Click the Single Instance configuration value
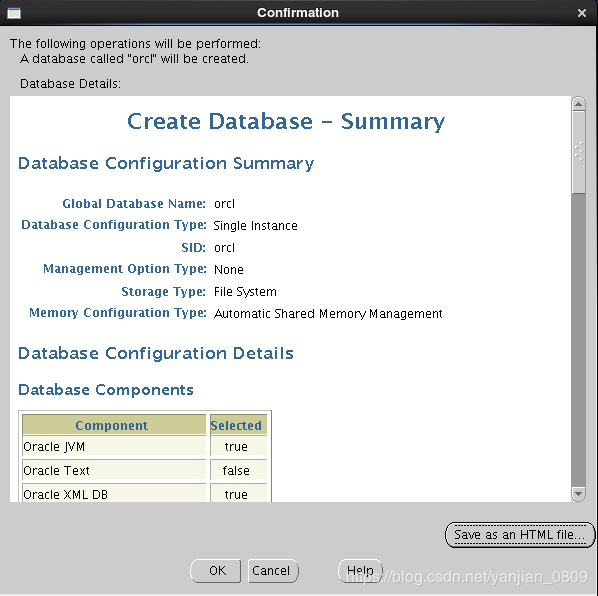 coord(255,226)
